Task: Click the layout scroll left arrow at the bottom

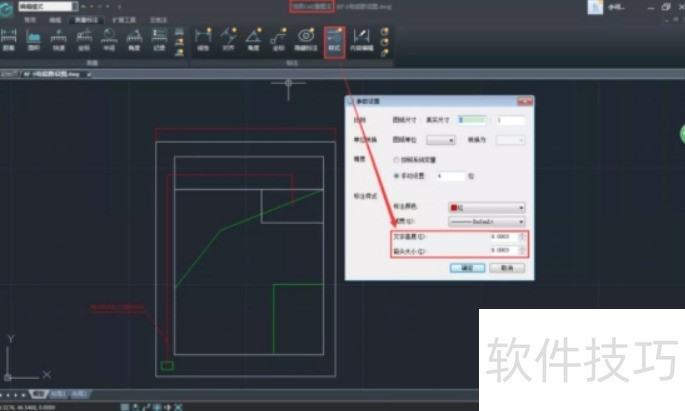Action: 8,395
